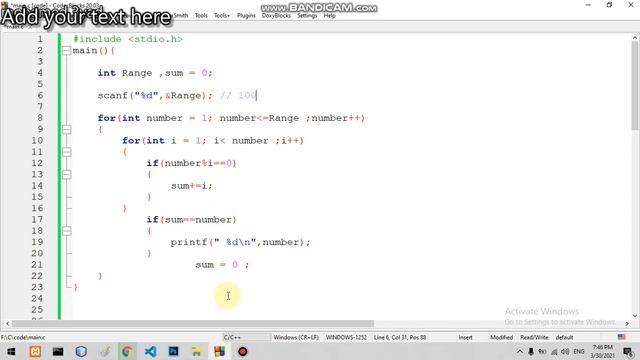Click line number 24 in the margin
Screen dimensions: 640x360
point(37,298)
